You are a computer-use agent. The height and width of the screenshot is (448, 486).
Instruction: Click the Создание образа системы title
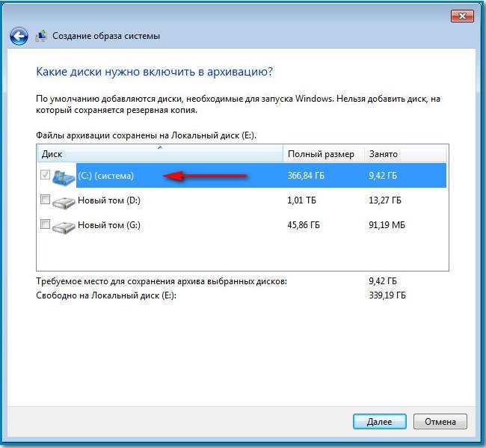[x=106, y=36]
